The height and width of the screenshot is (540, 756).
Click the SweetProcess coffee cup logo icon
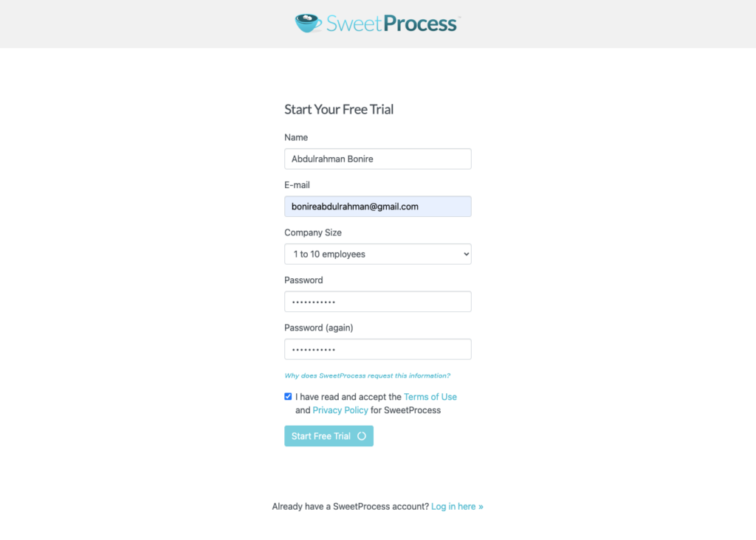point(309,23)
